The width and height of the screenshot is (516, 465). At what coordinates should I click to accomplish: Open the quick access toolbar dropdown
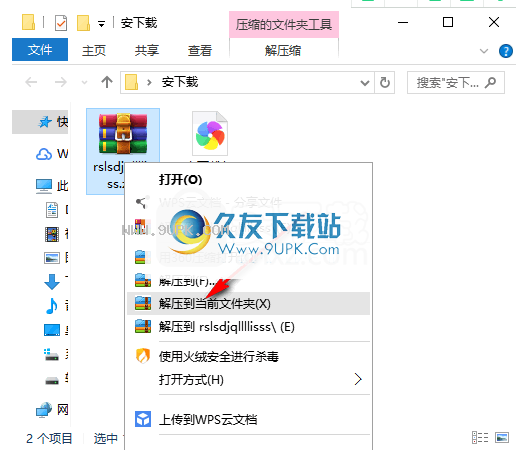point(101,23)
